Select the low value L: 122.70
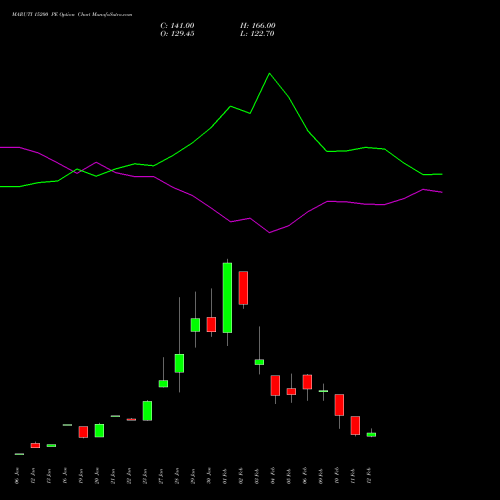 pyautogui.click(x=257, y=34)
